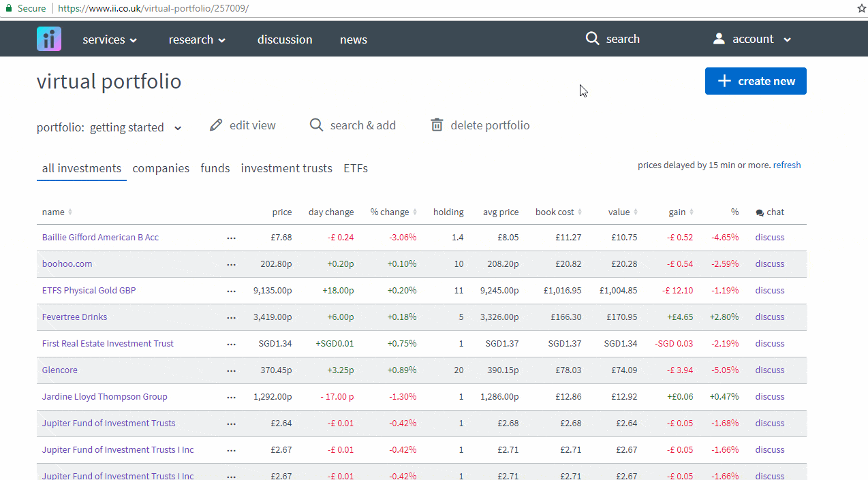Open the options dots for Glencore
Viewport: 868px width, 480px height.
[231, 370]
